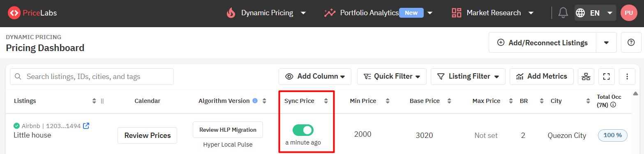The image size is (644, 154).
Task: Sort listings by Base Price
Action: tap(449, 101)
